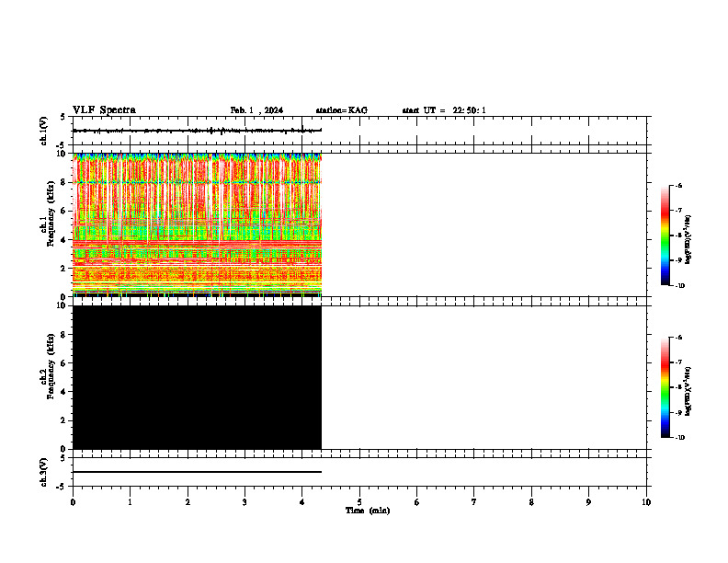The image size is (728, 563).
Task: Click the ch.1 Frequency (kHz) axis label
Action: (47, 213)
